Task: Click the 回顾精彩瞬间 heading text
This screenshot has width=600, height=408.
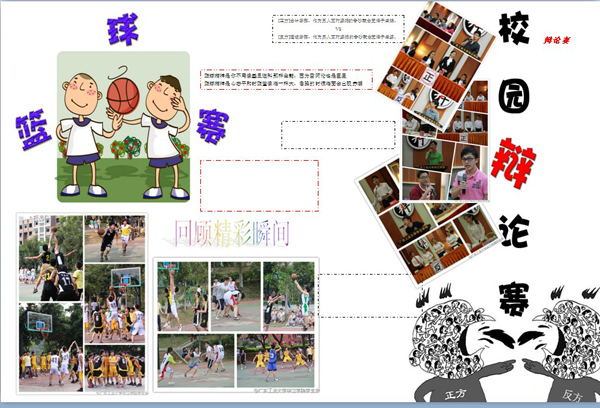Action: click(x=233, y=235)
